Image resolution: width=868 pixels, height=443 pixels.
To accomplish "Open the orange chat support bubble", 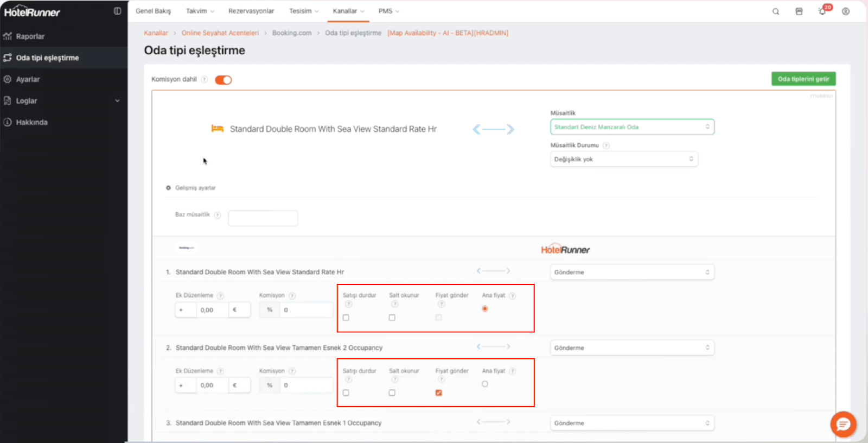I will click(x=843, y=424).
